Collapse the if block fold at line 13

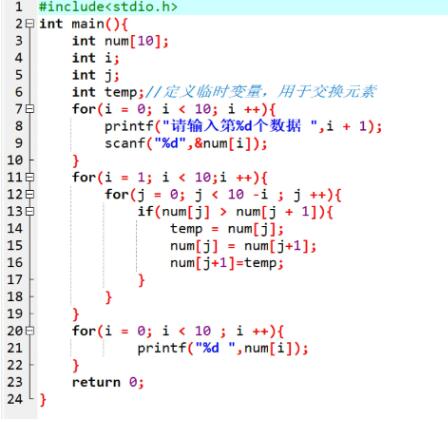click(30, 211)
